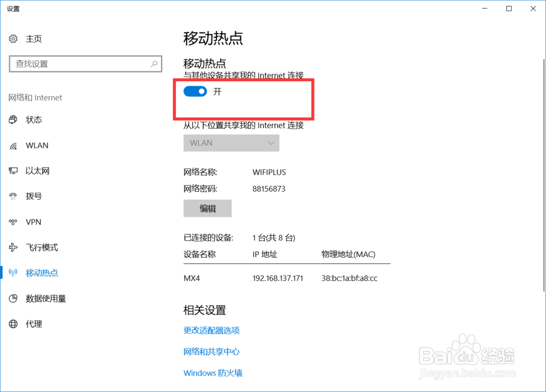Click the 主页 gear icon

(x=13, y=38)
